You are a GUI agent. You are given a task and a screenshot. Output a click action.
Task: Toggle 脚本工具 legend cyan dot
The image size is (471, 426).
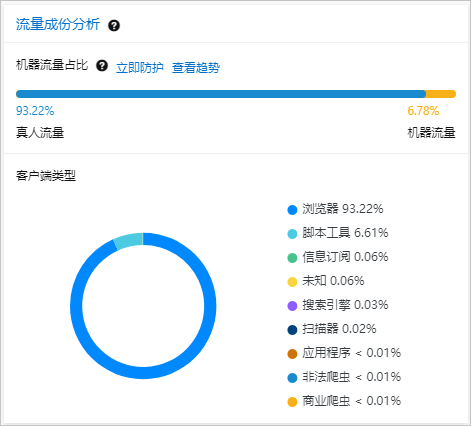coord(292,234)
